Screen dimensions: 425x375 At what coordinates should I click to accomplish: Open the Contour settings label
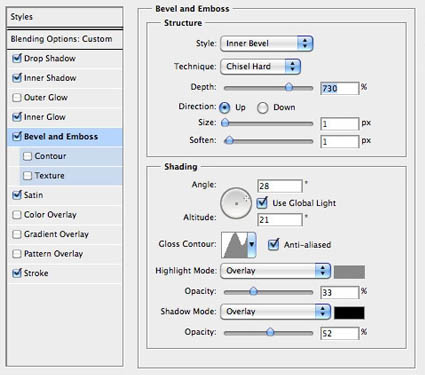[x=50, y=156]
